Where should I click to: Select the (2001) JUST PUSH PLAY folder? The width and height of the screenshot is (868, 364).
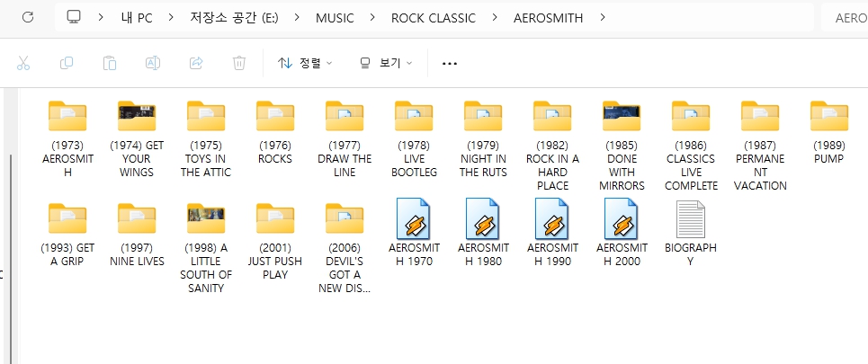275,241
